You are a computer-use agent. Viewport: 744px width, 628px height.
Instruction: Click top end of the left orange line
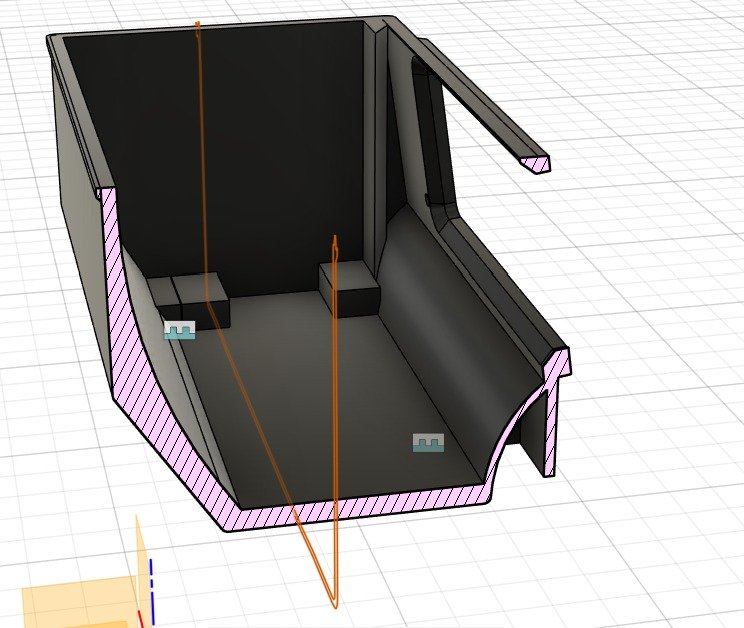coord(198,24)
